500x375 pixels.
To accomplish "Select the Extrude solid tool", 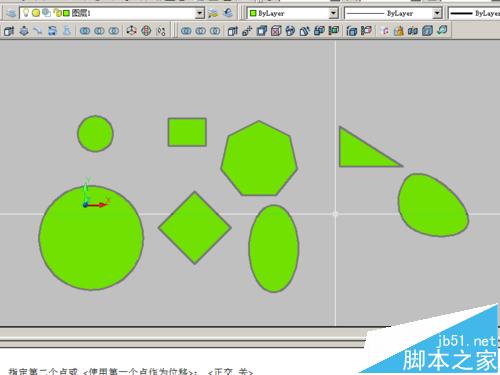I will coord(9,31).
